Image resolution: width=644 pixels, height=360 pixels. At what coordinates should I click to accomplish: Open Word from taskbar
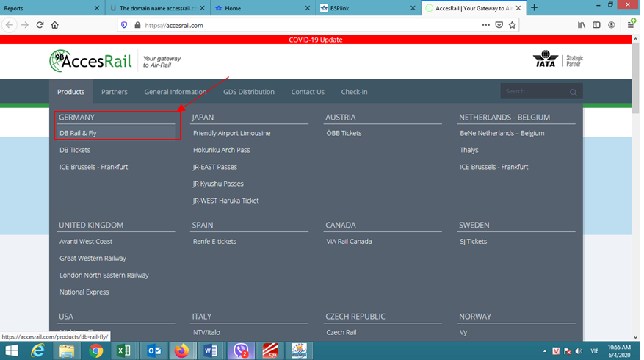tap(211, 351)
